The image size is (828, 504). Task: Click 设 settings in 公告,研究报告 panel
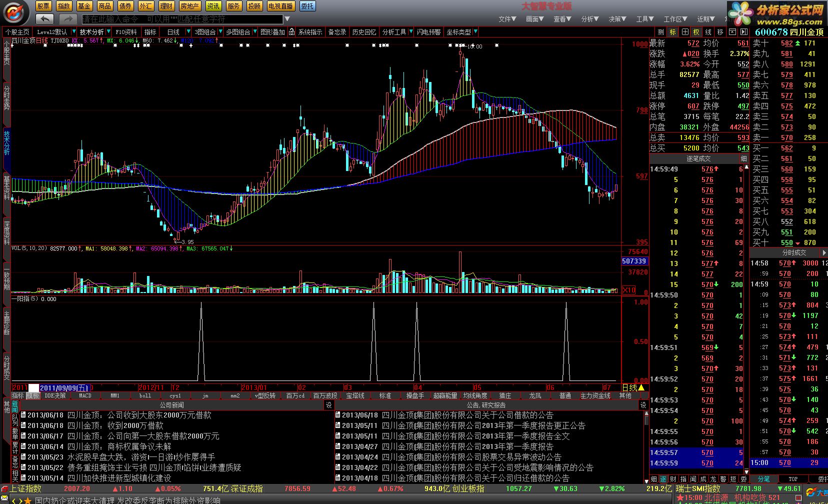[643, 405]
